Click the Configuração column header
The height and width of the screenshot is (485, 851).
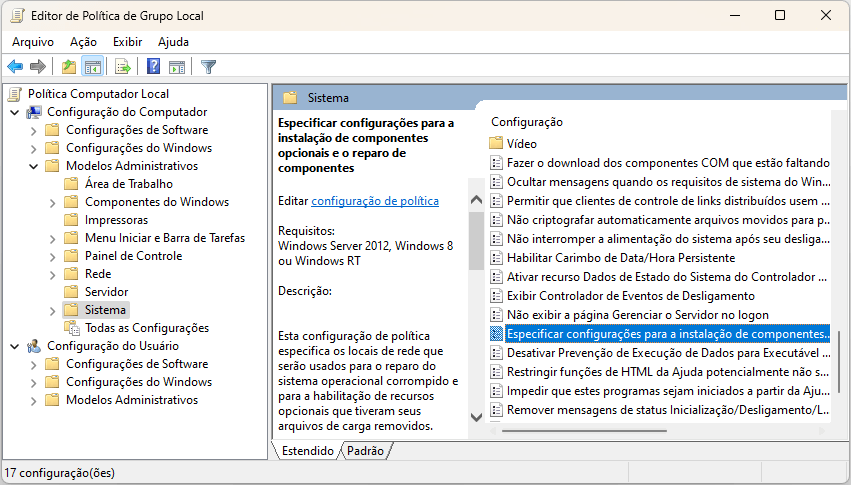tap(527, 122)
